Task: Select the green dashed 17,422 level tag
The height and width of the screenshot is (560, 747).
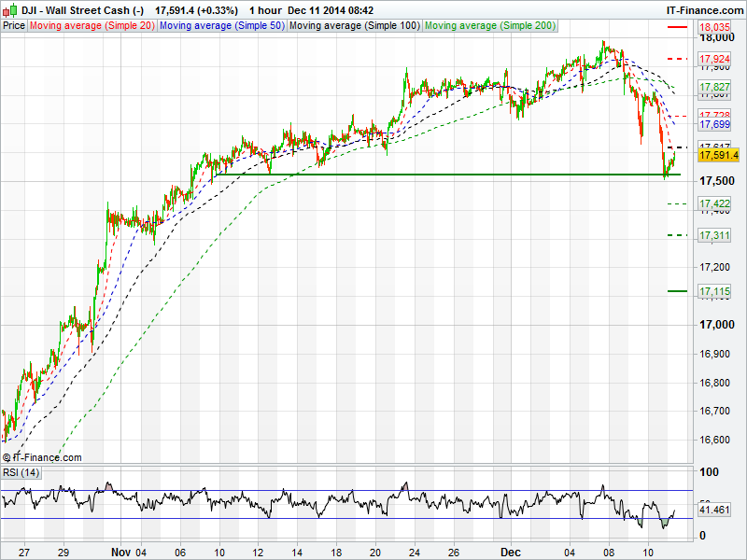Action: pyautogui.click(x=714, y=203)
